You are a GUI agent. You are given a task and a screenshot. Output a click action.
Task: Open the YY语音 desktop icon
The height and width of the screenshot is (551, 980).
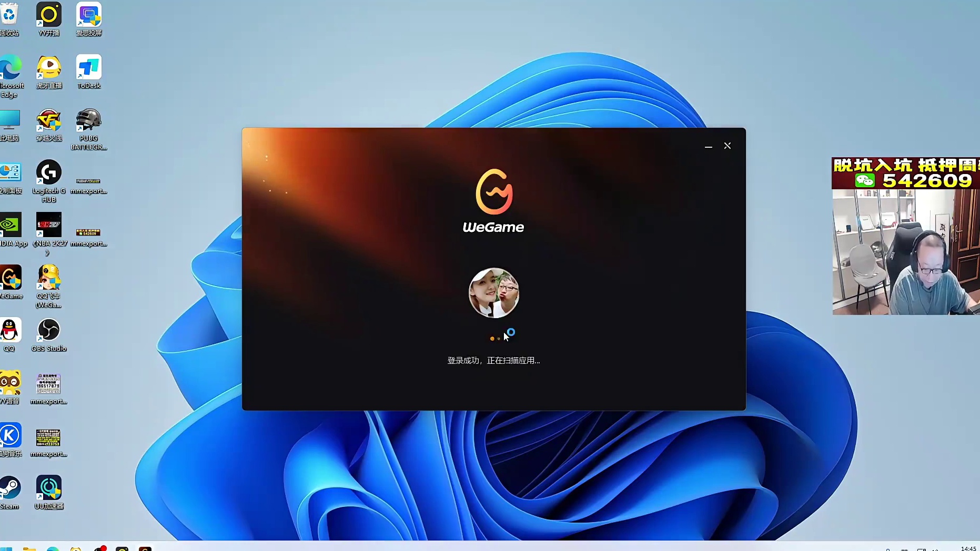coord(10,387)
